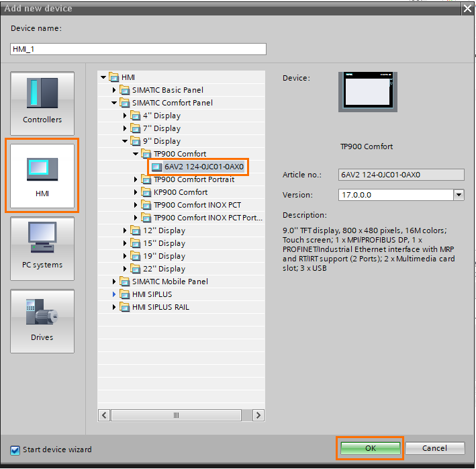Click the 7" Display folder icon
The image size is (476, 469).
tap(136, 128)
